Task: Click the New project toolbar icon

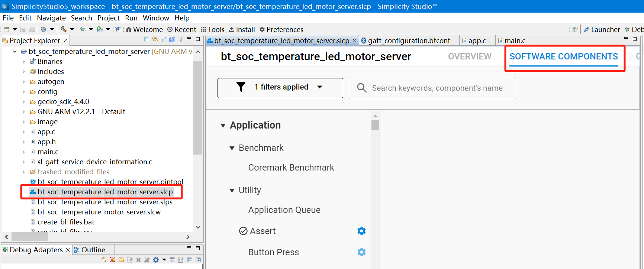Action: pos(6,29)
